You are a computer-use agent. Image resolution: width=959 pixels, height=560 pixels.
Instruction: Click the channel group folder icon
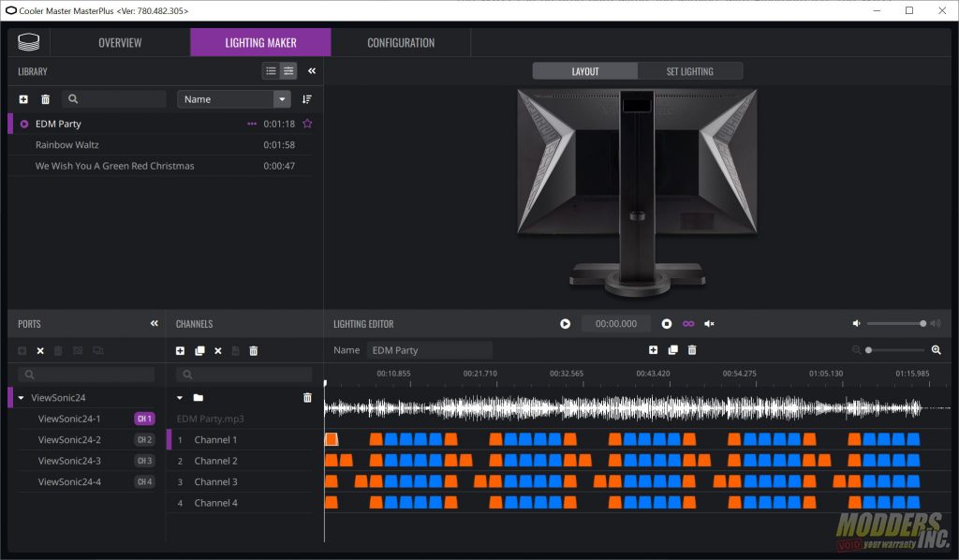(x=199, y=397)
